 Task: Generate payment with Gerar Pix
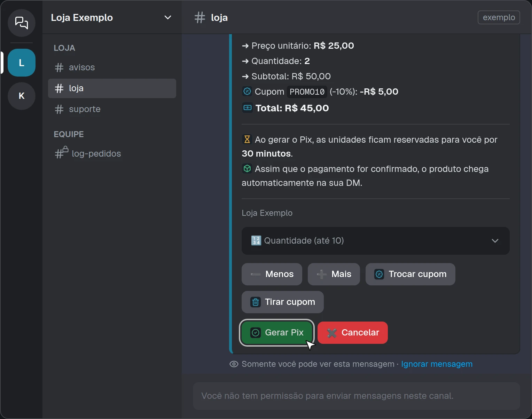pos(277,333)
